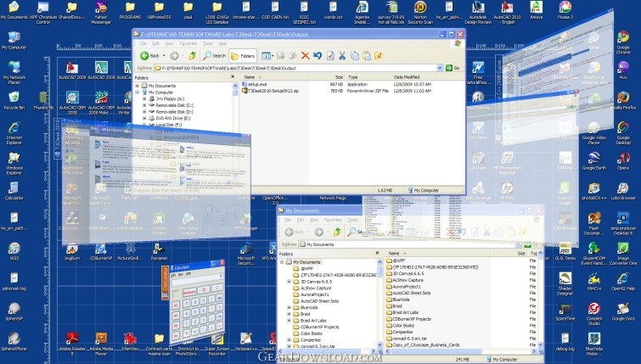Image resolution: width=641 pixels, height=364 pixels.
Task: Collapse My Computer in the Output folder tree
Action: [138, 92]
